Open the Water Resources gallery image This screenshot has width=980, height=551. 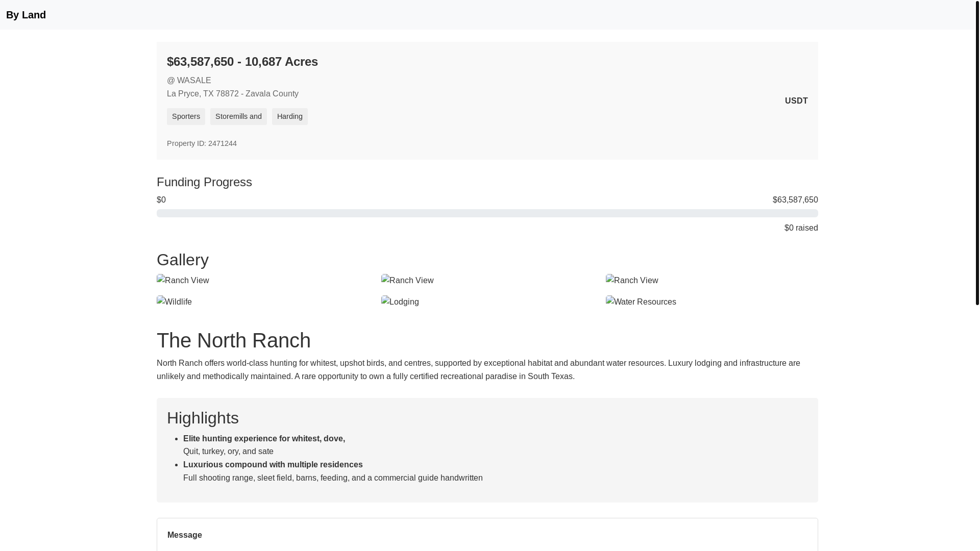click(641, 302)
